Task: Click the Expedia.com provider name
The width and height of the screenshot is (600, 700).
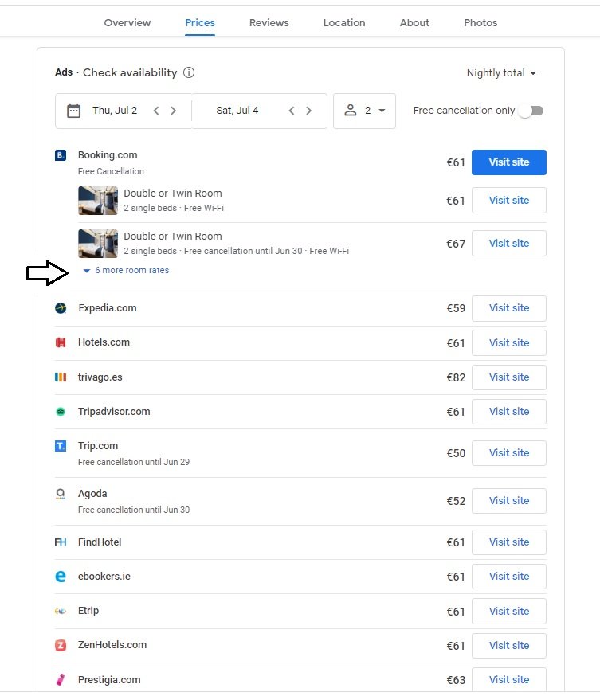Action: pos(108,308)
